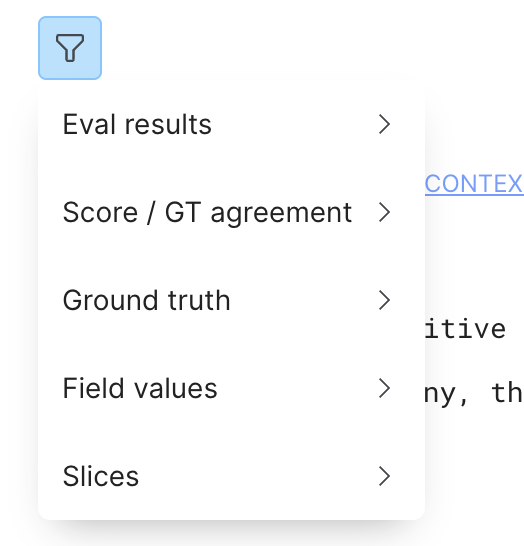Image resolution: width=524 pixels, height=546 pixels.
Task: Expand the chevron beside Eval results
Action: (384, 124)
